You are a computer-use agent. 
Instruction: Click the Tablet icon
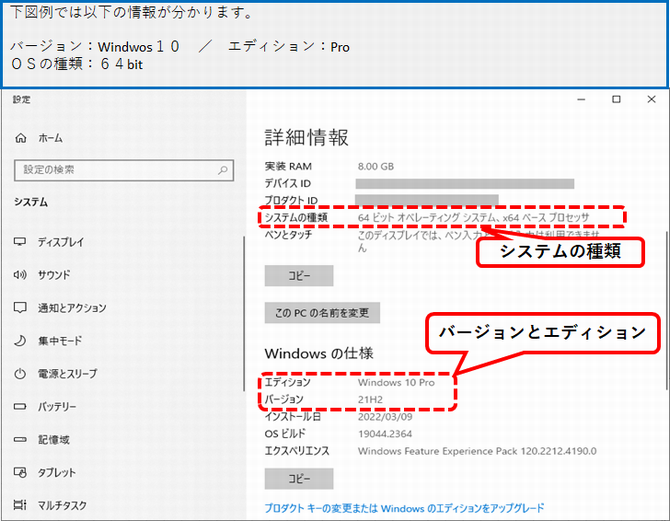tap(20, 472)
